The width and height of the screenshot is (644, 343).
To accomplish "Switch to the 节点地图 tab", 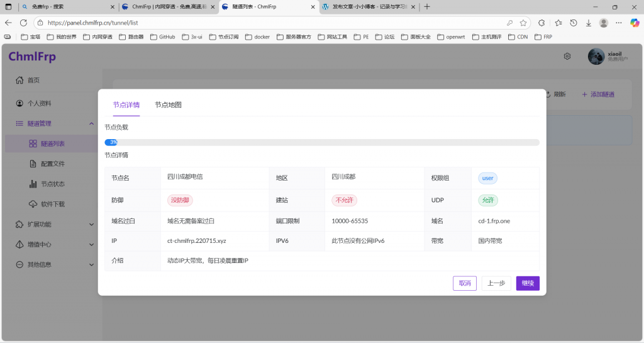I will point(168,105).
